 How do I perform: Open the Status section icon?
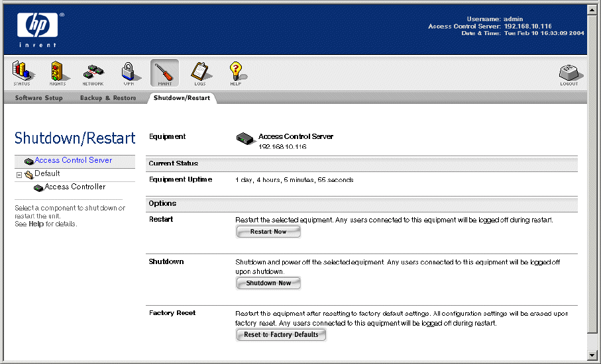pos(22,73)
